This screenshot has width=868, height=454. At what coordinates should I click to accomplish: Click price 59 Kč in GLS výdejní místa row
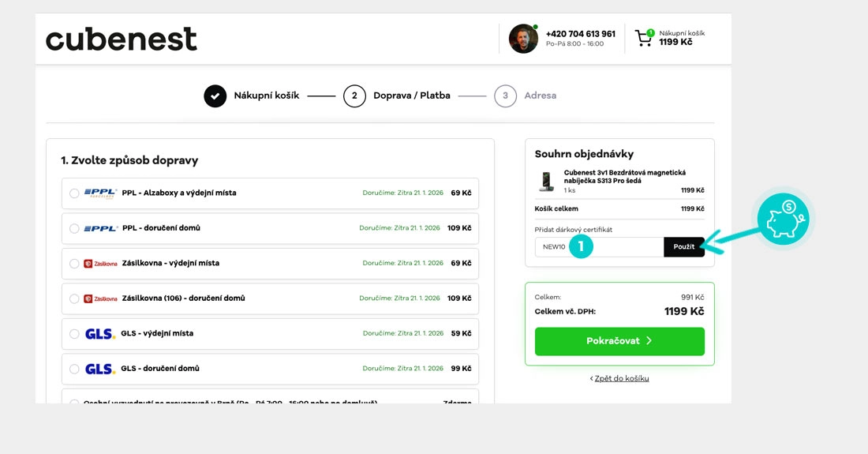pos(461,334)
